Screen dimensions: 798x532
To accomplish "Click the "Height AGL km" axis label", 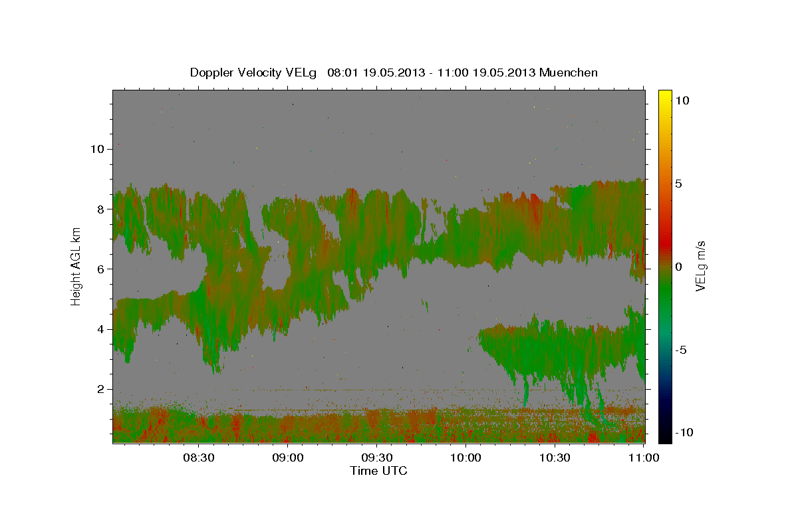I will click(x=76, y=267).
